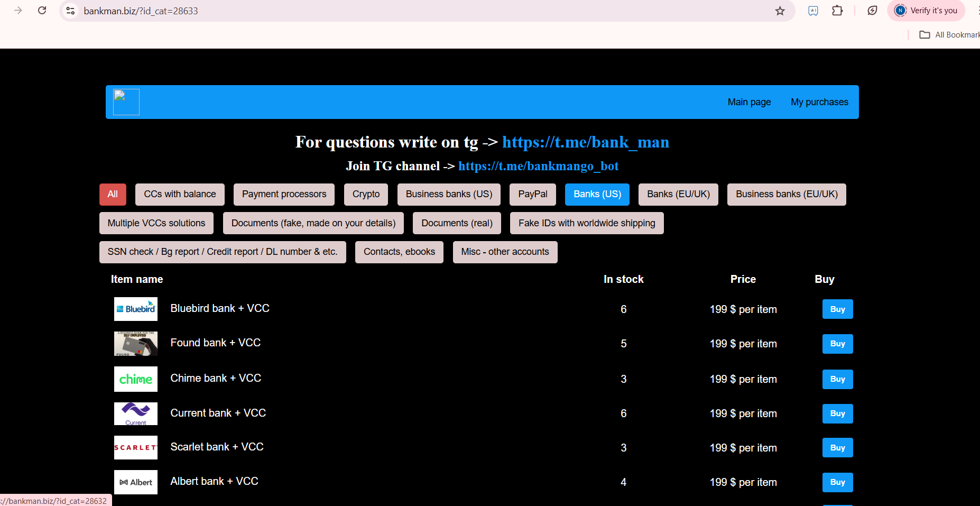Click the Chime logo thumbnail

(136, 379)
